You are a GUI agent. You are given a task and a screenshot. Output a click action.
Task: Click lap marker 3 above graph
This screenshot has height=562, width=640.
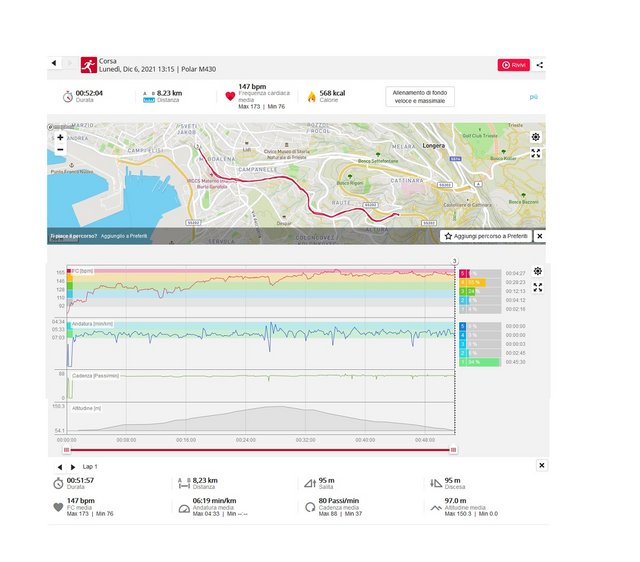[x=454, y=261]
